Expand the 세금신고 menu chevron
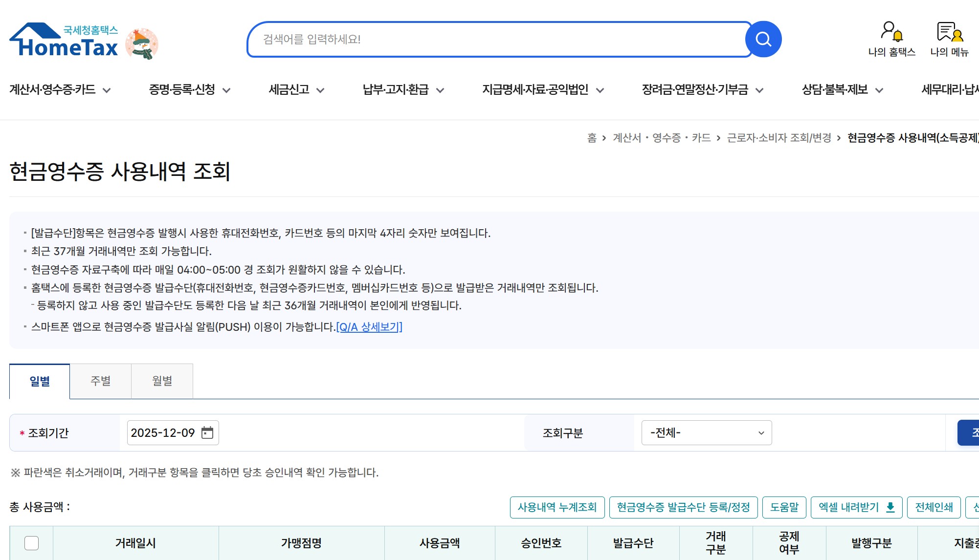 [x=321, y=90]
